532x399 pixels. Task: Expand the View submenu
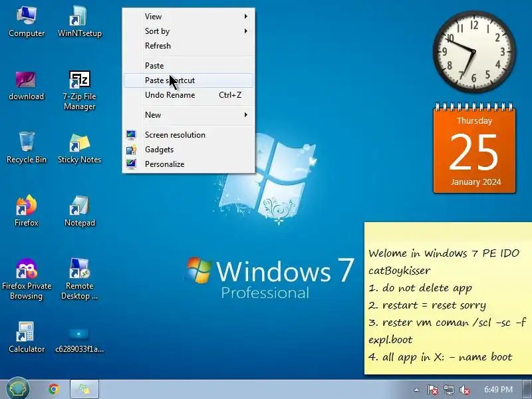pos(189,16)
